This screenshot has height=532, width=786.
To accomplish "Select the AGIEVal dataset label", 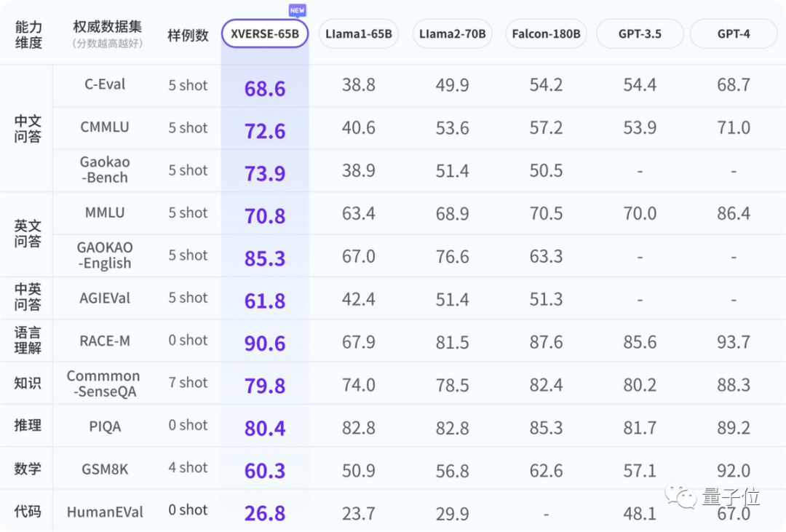I will point(105,298).
